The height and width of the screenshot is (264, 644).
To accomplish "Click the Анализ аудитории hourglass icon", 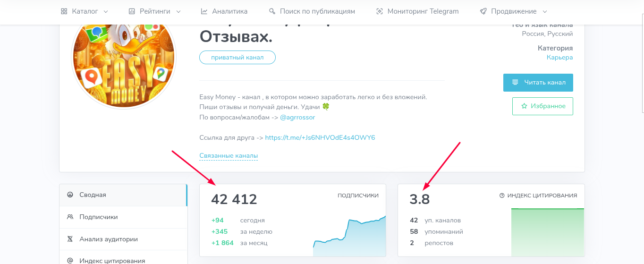I will (x=70, y=239).
